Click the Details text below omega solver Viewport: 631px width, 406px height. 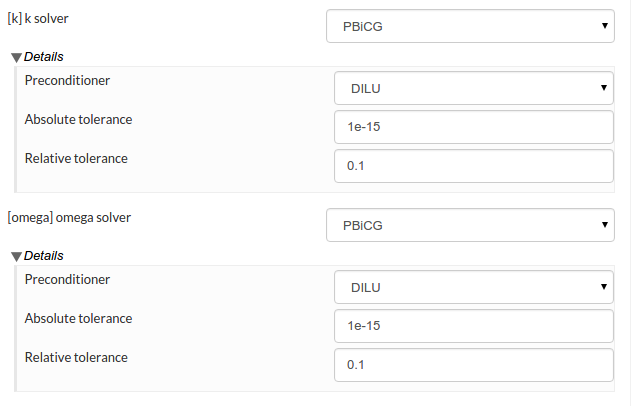44,256
